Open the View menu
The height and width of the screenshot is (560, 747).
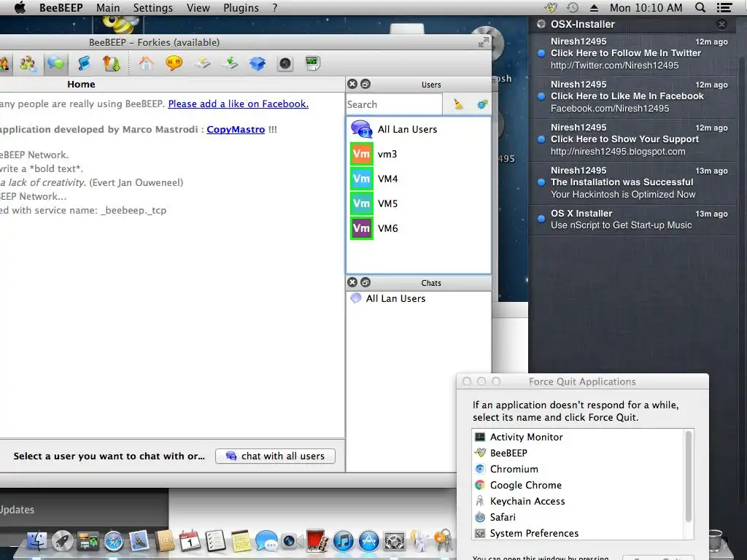(198, 7)
